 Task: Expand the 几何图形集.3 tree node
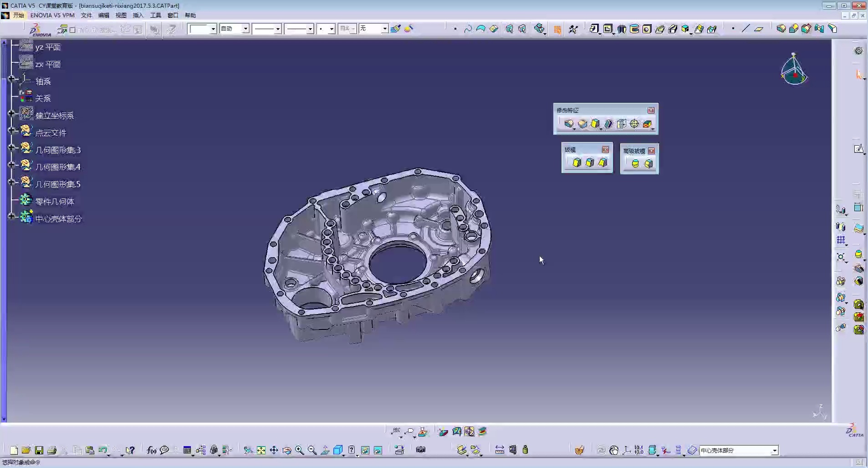click(x=12, y=148)
